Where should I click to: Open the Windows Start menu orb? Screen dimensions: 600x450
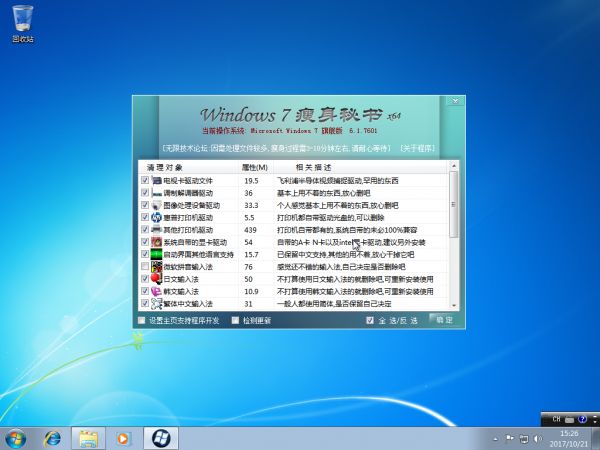(x=16, y=439)
